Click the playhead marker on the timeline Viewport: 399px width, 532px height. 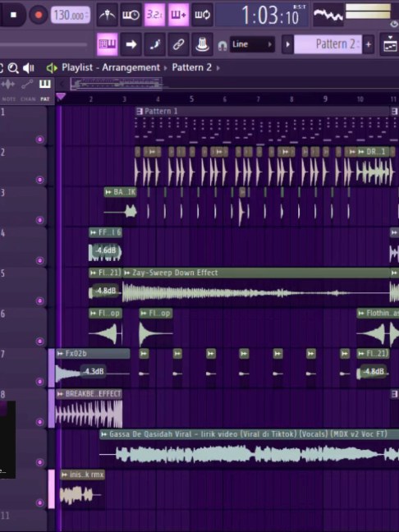(x=61, y=97)
